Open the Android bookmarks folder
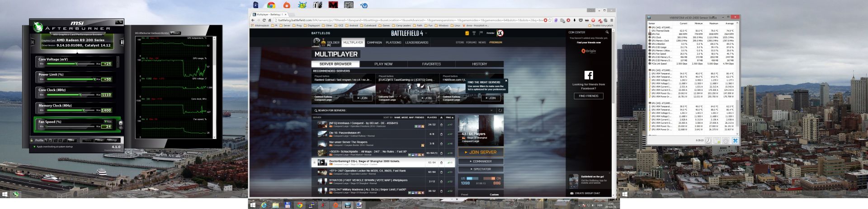Screen dimensions: 868x209 coord(352,25)
